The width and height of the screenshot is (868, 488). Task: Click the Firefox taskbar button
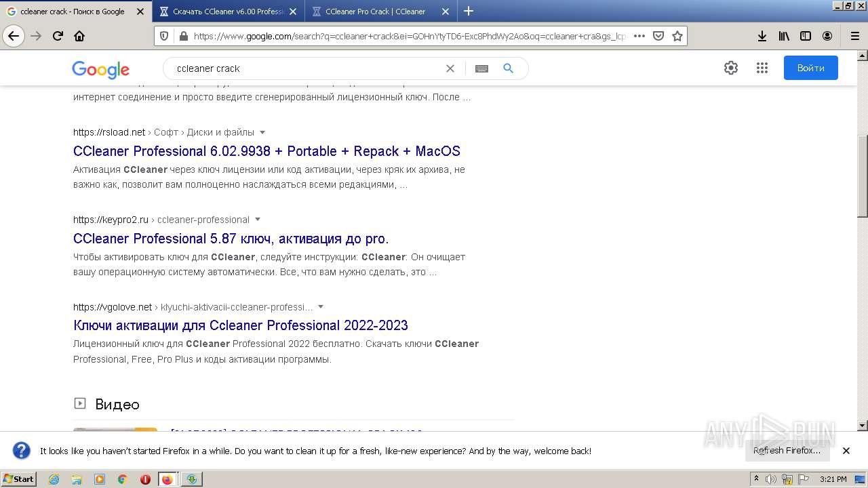tap(167, 479)
